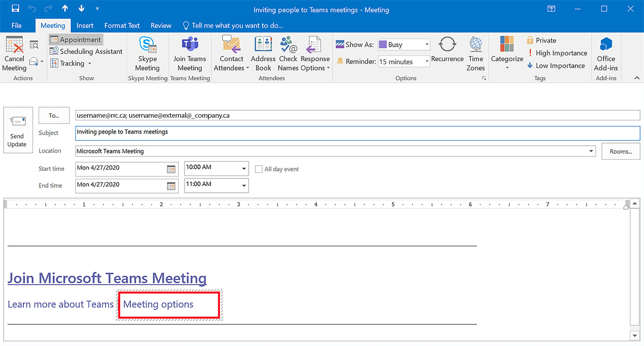This screenshot has width=644, height=346.
Task: Open the Meeting options link
Action: [x=158, y=304]
